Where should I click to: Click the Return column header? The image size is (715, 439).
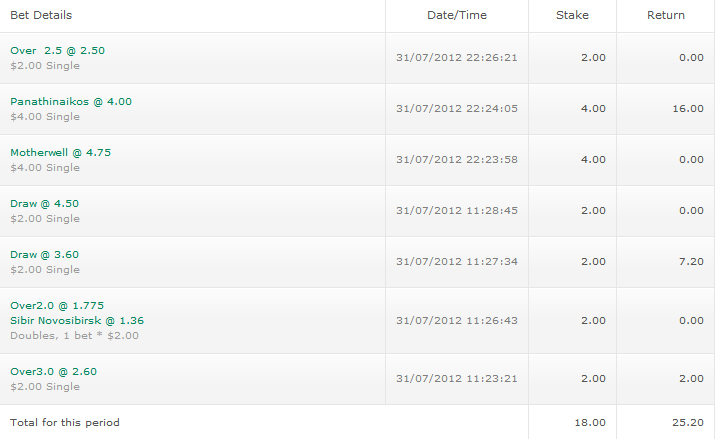point(666,15)
